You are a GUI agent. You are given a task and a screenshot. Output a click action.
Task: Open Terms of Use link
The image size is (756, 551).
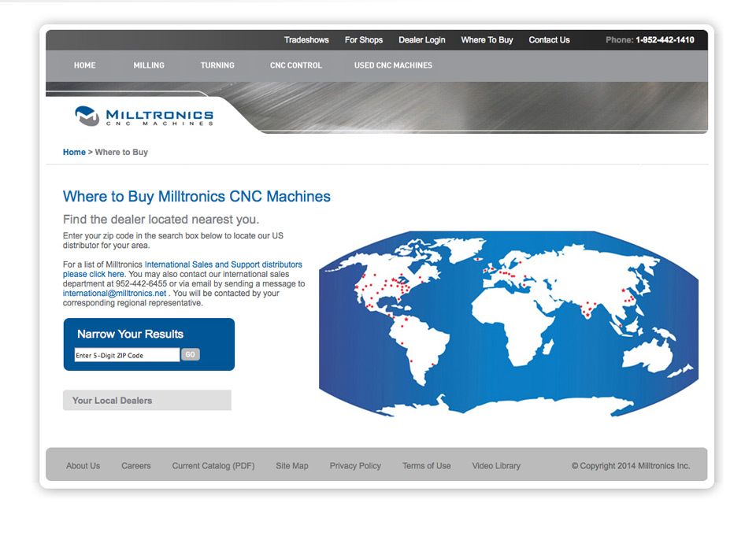pos(427,466)
